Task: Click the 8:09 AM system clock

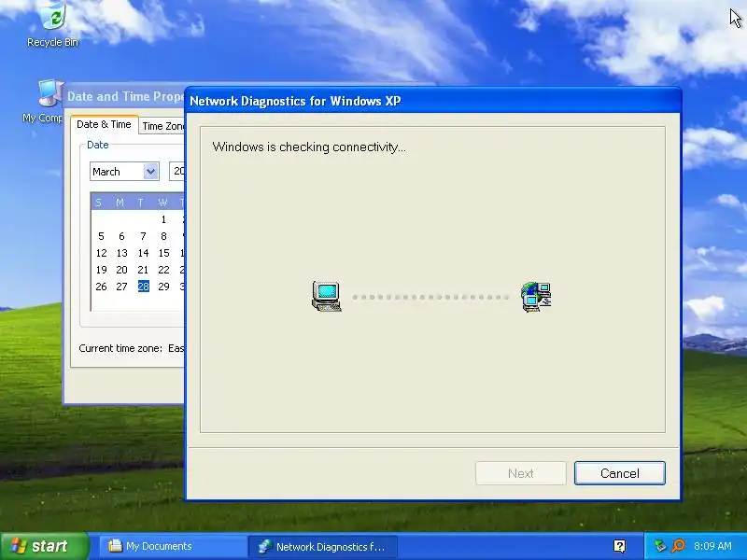Action: click(712, 546)
